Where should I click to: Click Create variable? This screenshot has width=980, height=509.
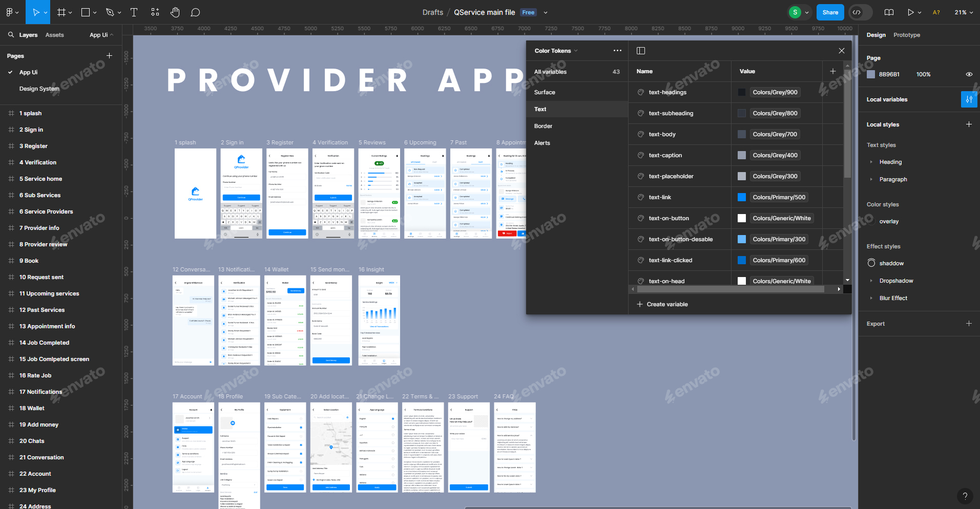tap(662, 304)
